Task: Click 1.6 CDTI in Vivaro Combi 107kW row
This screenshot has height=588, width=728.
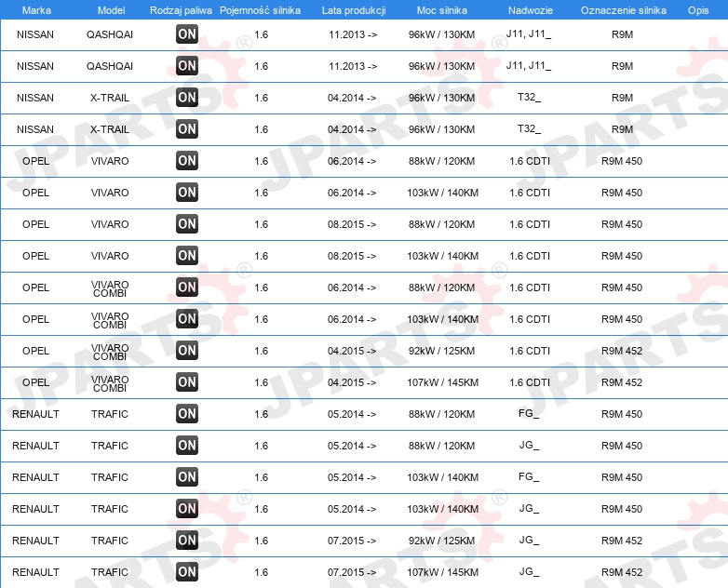Action: 530,382
